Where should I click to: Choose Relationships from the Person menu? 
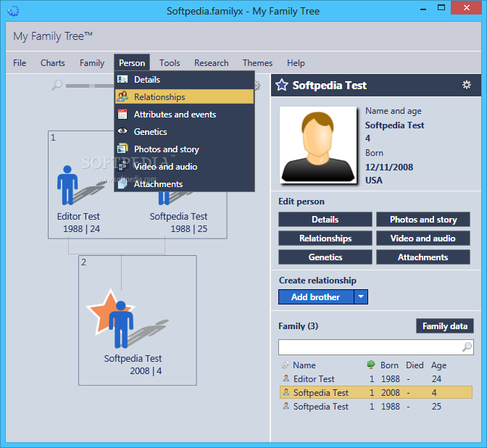(185, 96)
